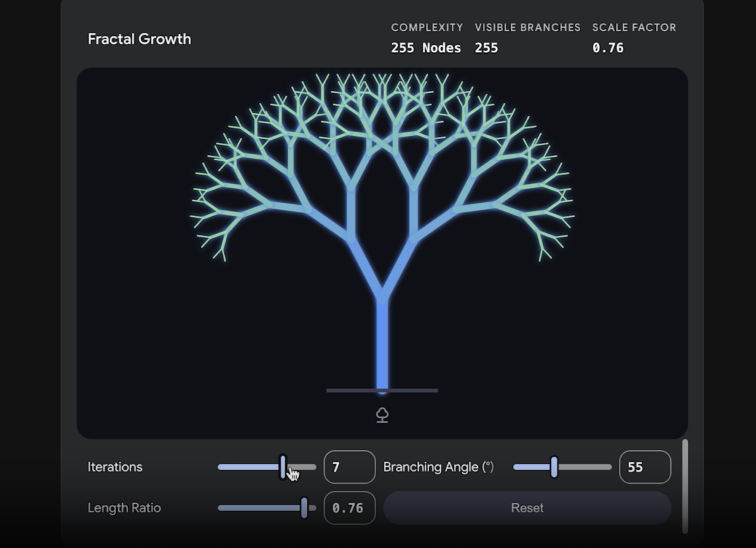Click the Iterations label

pos(115,467)
